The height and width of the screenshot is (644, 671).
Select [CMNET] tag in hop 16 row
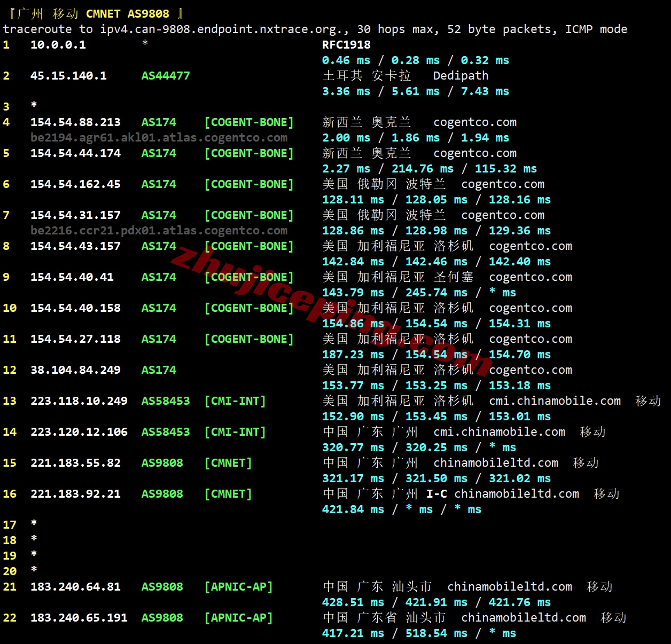tap(228, 494)
